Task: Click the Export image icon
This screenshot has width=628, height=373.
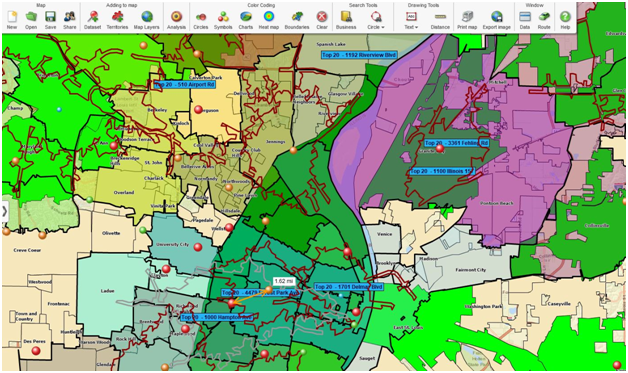Action: 497,20
